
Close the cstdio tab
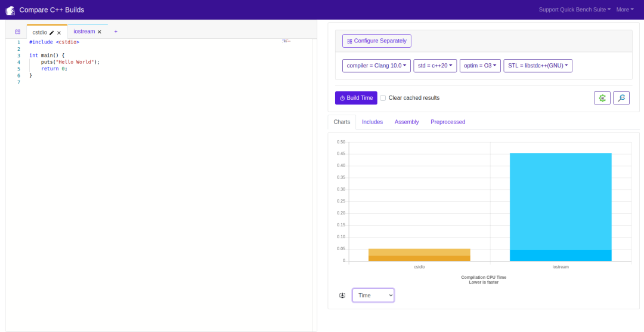[59, 33]
